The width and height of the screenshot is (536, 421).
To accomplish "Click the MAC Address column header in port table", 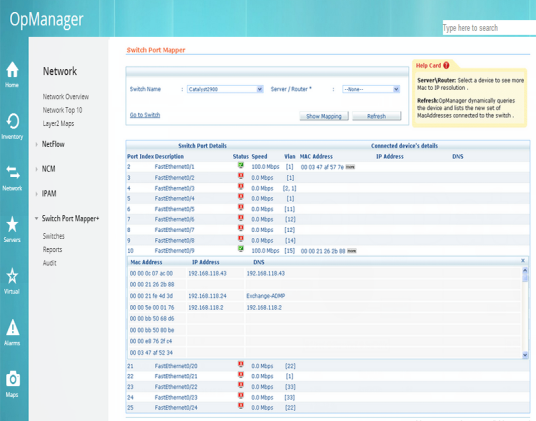I will coord(316,157).
